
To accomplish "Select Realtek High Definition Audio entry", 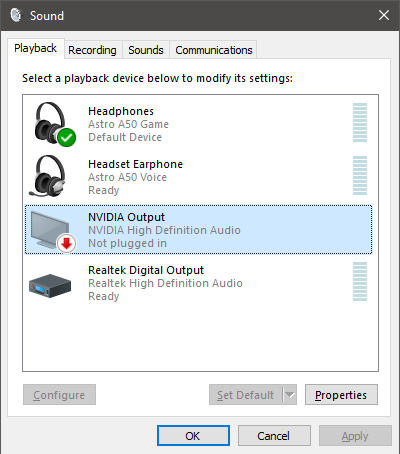I will click(x=198, y=283).
